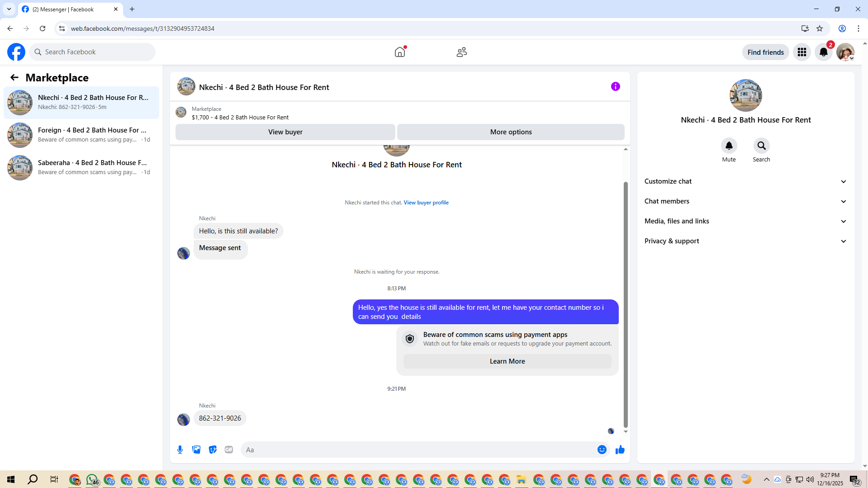Go to the Home feed icon
Image resolution: width=868 pixels, height=488 pixels.
[x=400, y=52]
